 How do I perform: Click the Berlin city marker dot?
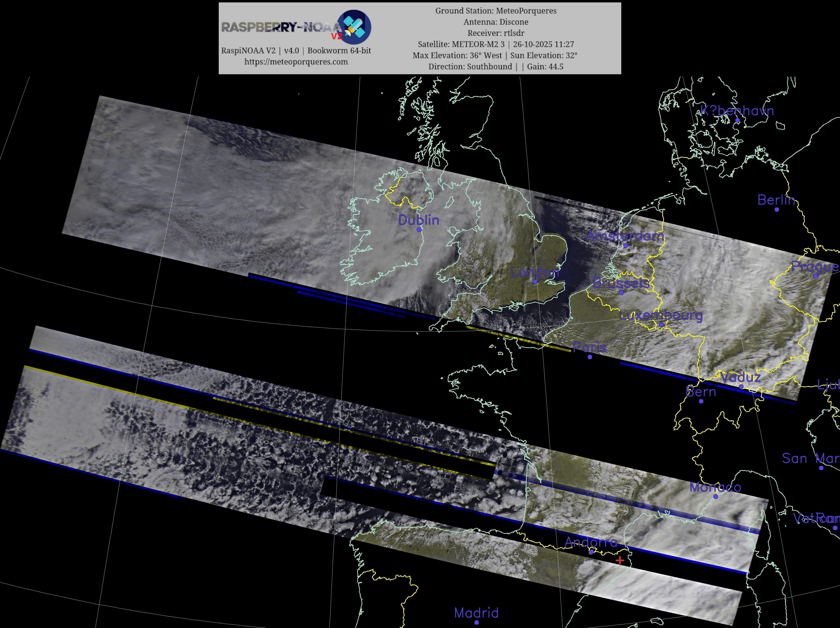(776, 209)
